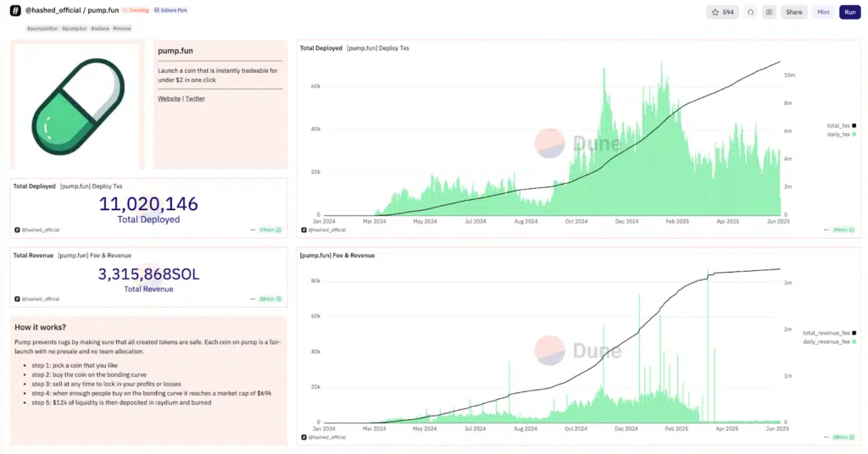
Task: Open the '[pump.fun] Fee & Revenue' query link on revenue counter
Action: tap(95, 256)
